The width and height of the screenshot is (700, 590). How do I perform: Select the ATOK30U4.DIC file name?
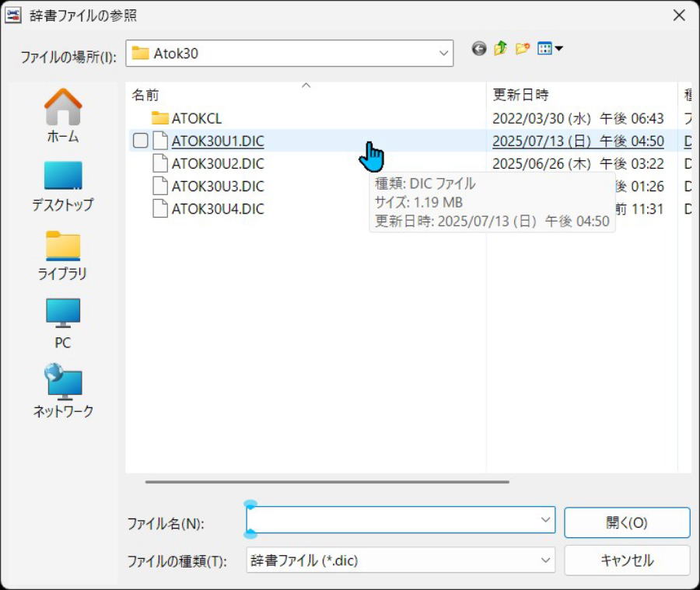pos(218,209)
